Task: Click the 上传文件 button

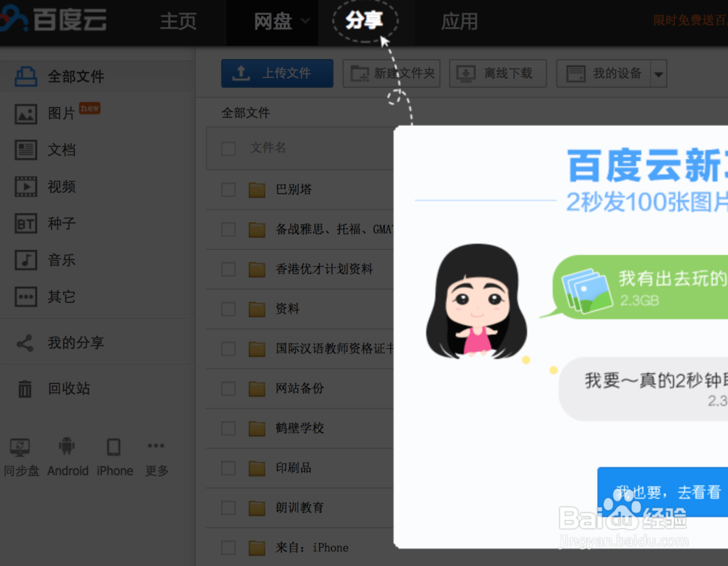Action: pos(277,74)
